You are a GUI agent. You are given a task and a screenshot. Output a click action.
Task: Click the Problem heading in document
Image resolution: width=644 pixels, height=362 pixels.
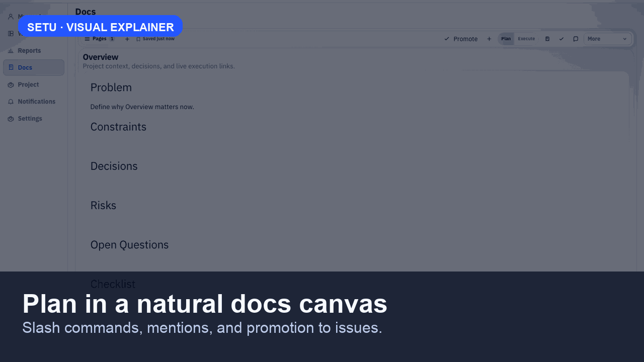(x=111, y=87)
